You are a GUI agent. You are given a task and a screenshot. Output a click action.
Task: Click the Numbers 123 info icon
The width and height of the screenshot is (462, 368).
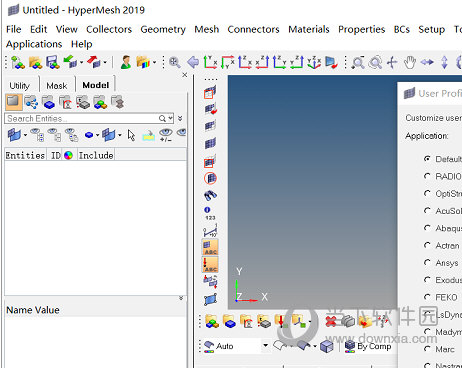(x=210, y=213)
